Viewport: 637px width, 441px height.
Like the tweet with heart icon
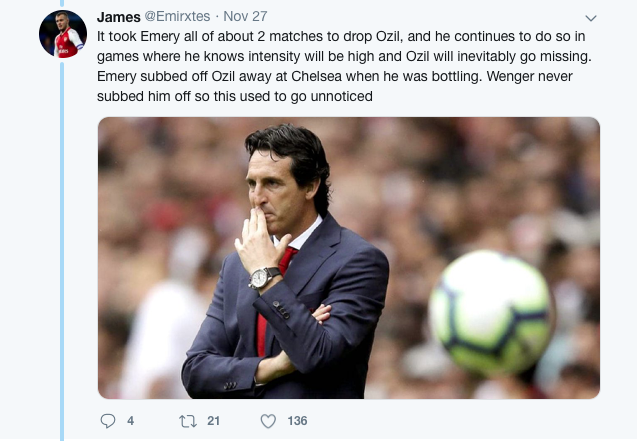[x=268, y=421]
